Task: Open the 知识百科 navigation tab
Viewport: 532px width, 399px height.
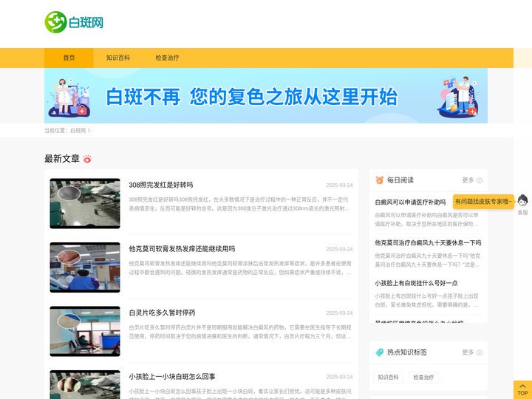Action: point(118,58)
